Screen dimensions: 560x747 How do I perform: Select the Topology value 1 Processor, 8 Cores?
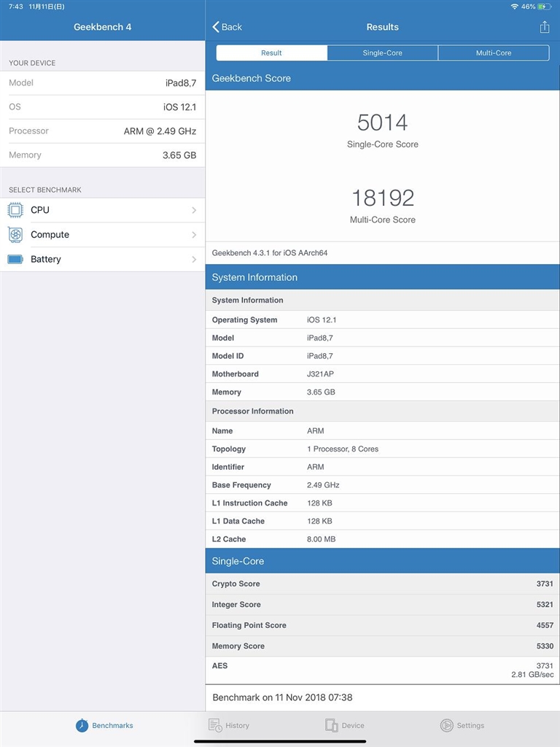tap(343, 449)
